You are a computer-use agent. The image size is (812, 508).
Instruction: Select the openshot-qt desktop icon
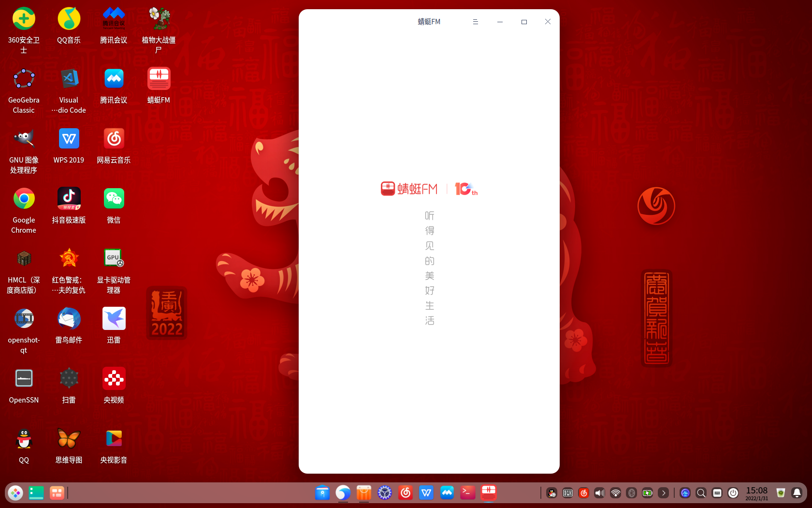coord(24,330)
